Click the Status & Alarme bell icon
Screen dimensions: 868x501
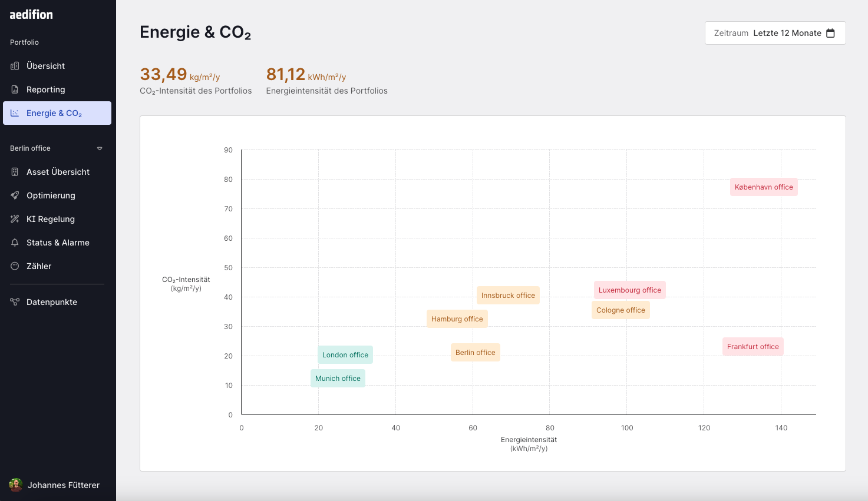point(15,243)
